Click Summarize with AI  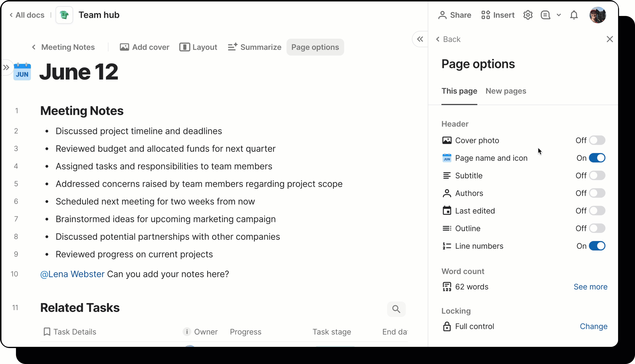tap(255, 47)
